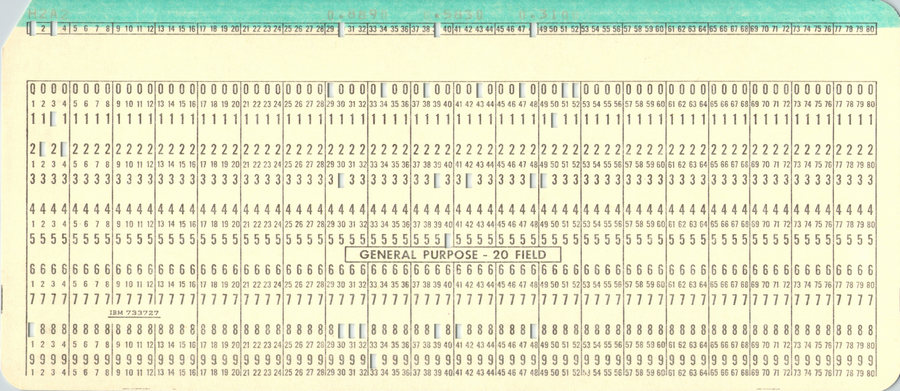Click the IBM 733727 form number
Image resolution: width=900 pixels, height=391 pixels.
pyautogui.click(x=134, y=313)
